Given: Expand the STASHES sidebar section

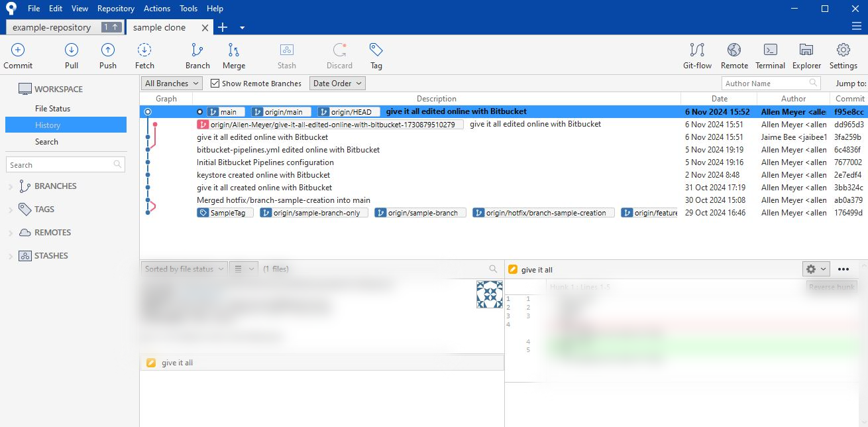Looking at the screenshot, I should coord(11,257).
